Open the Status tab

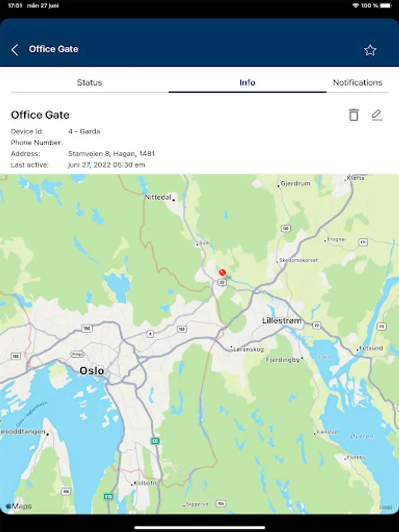[x=90, y=82]
